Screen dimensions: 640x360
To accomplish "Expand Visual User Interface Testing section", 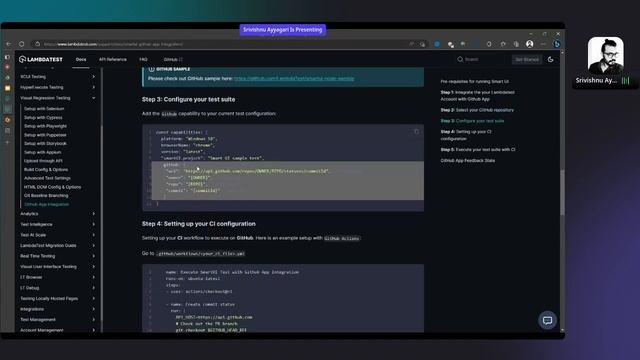I will click(x=57, y=267).
